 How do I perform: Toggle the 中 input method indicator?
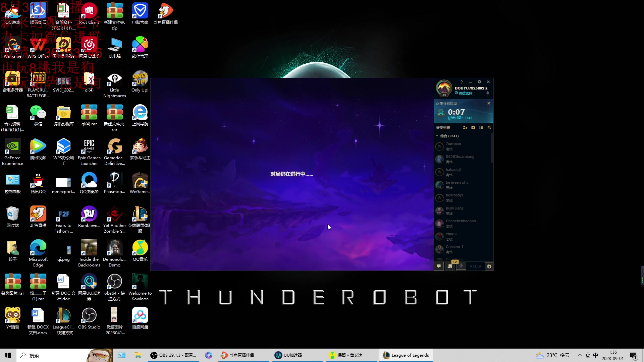click(x=595, y=355)
